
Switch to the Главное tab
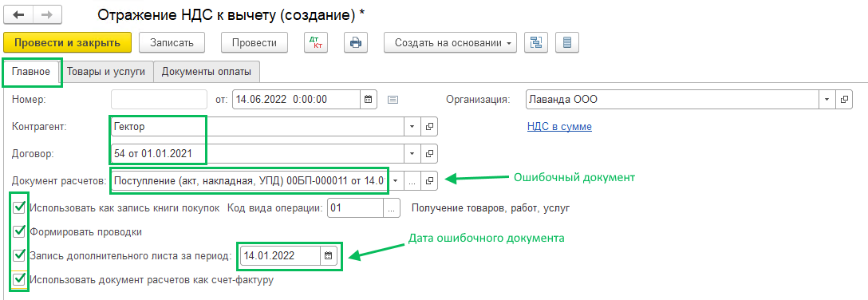coord(31,71)
